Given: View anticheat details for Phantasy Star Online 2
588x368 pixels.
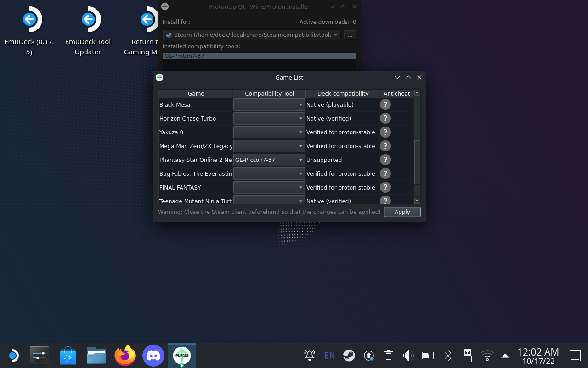Looking at the screenshot, I should [385, 160].
